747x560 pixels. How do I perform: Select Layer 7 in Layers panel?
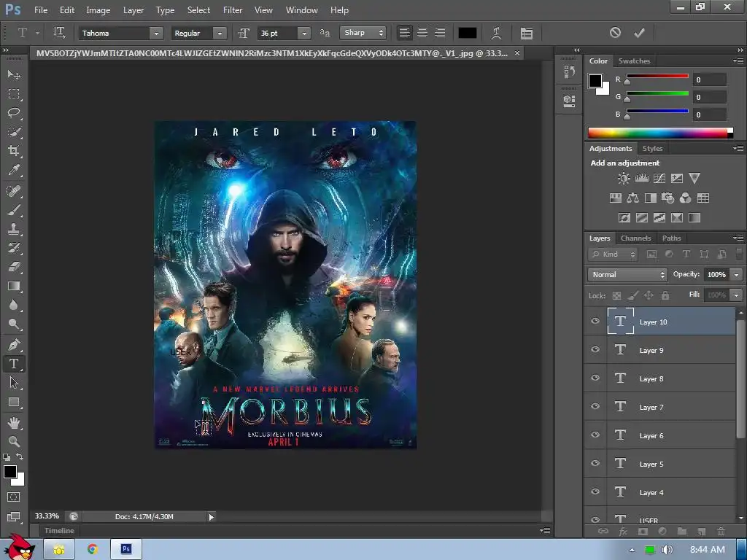coord(651,407)
